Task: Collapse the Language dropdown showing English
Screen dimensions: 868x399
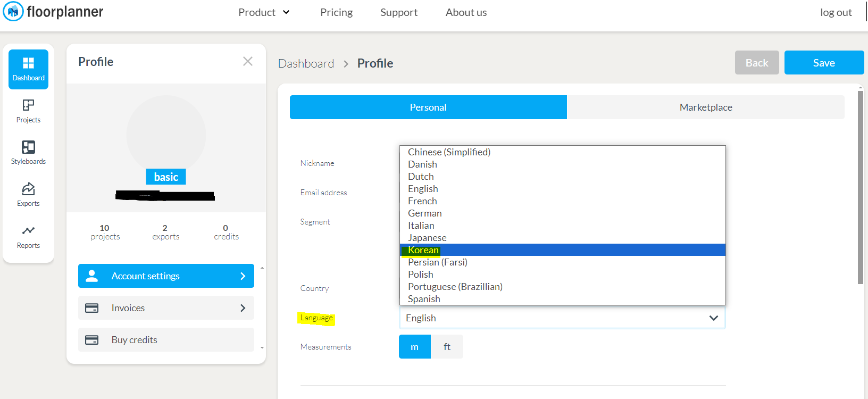Action: pos(562,318)
